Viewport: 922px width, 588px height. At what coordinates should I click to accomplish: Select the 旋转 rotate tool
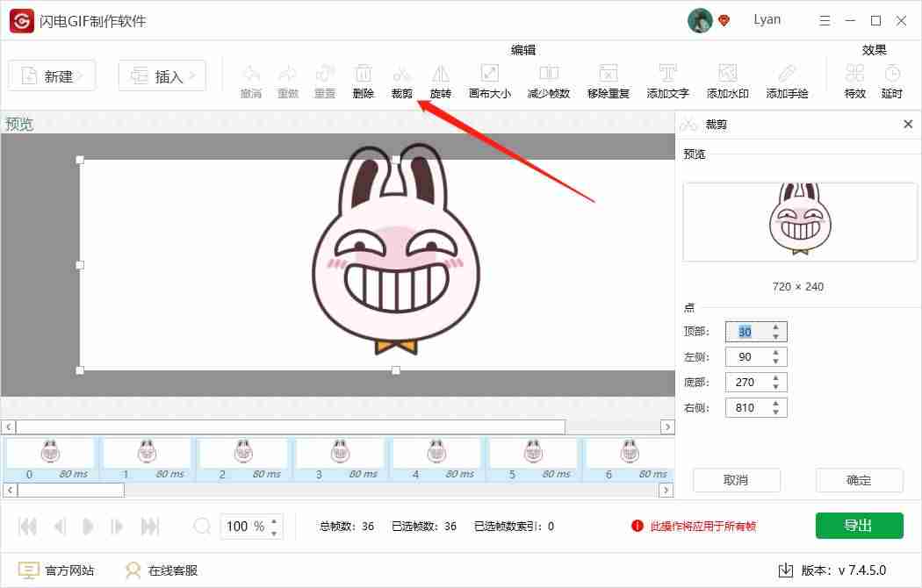tap(441, 81)
